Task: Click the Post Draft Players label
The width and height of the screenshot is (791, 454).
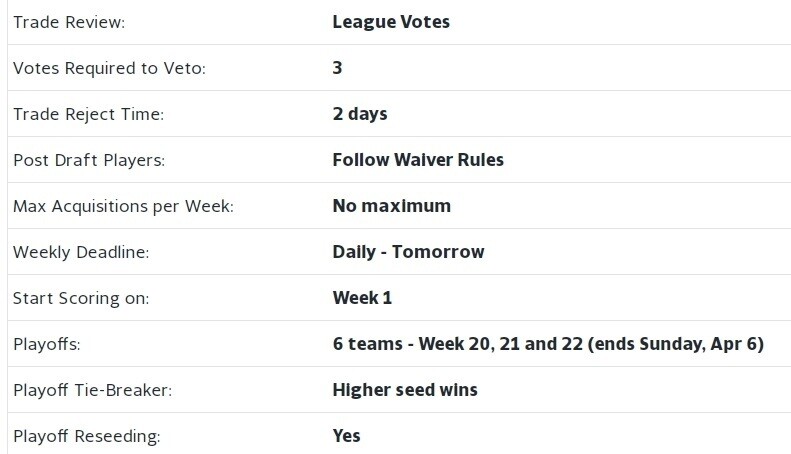Action: click(x=89, y=160)
